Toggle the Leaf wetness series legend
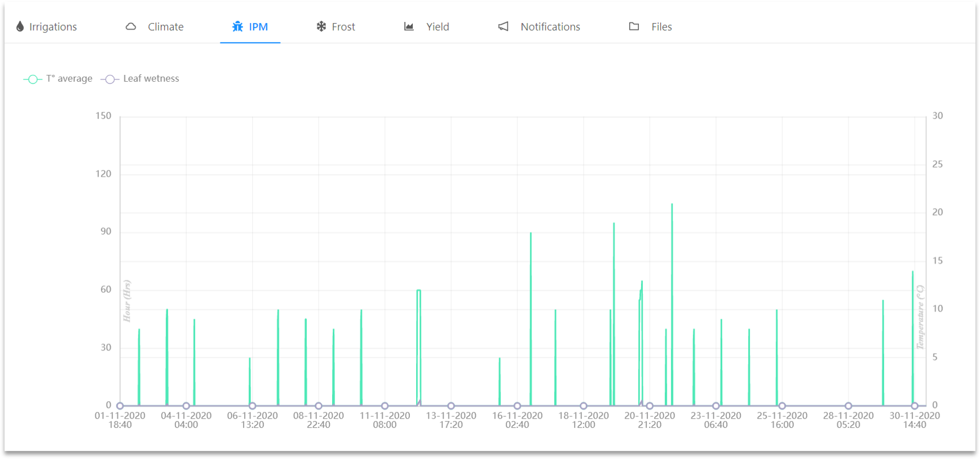This screenshot has height=459, width=980. pos(140,79)
